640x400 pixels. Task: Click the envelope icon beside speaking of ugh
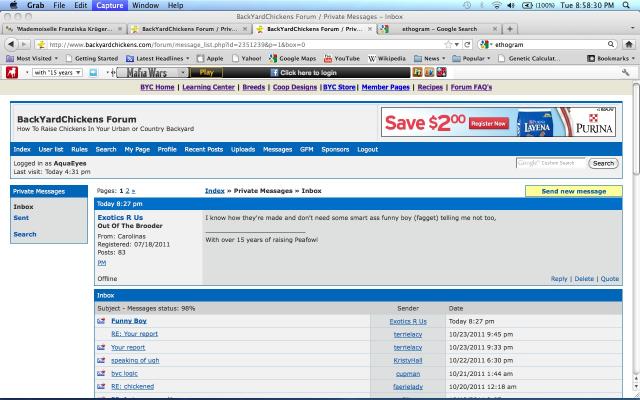point(101,360)
